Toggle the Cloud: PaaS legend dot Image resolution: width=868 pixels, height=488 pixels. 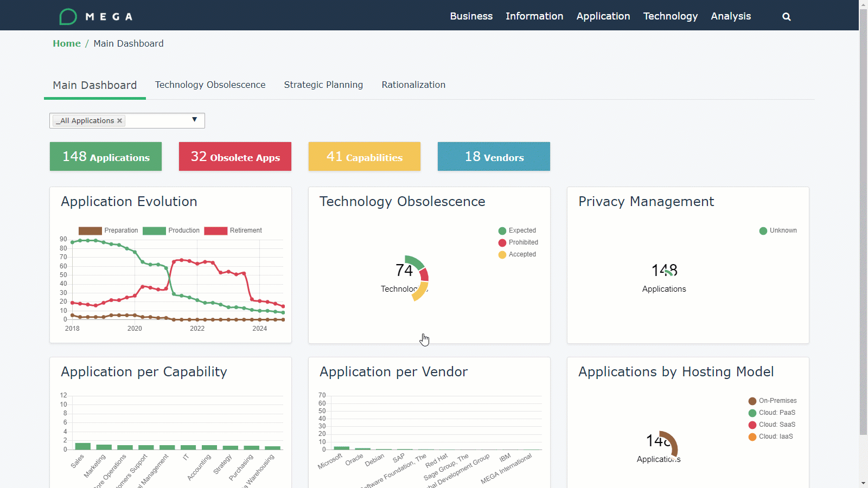point(752,413)
